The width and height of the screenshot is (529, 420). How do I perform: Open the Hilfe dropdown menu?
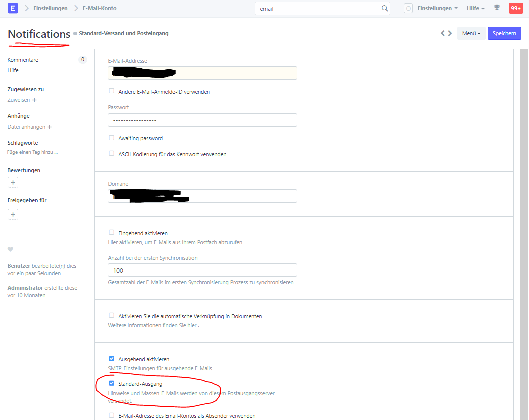(476, 8)
